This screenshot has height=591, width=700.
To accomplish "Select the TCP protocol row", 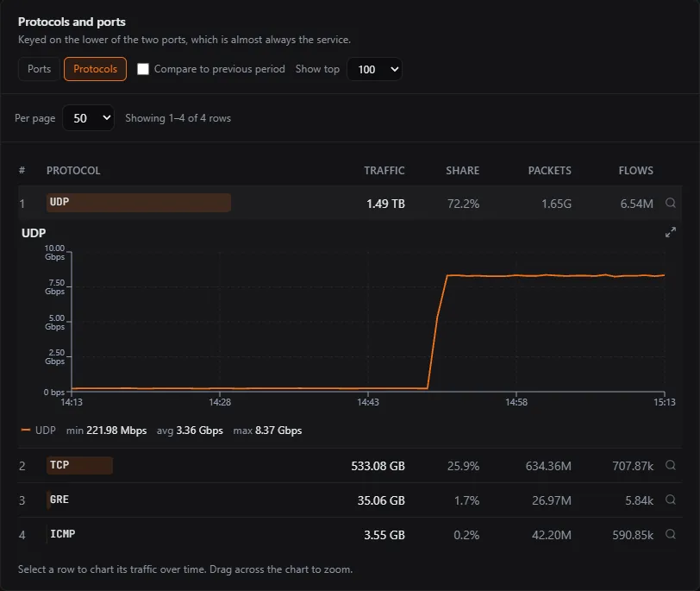I will pos(350,466).
